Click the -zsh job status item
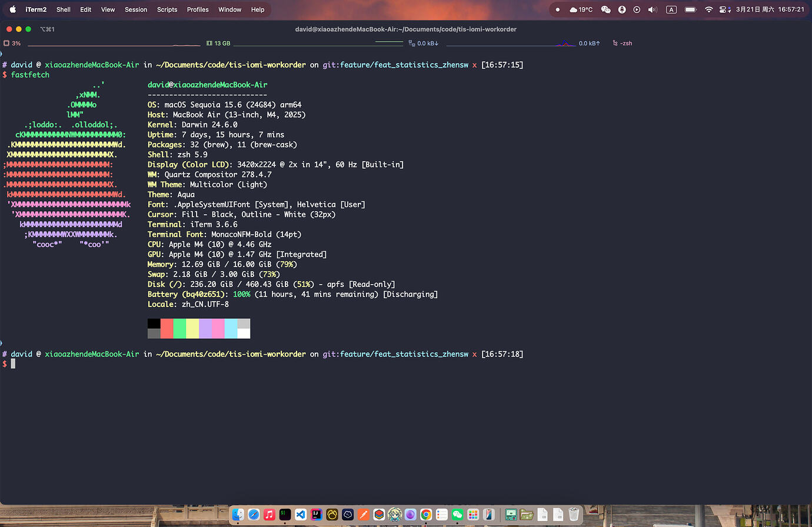The image size is (812, 527). [623, 44]
